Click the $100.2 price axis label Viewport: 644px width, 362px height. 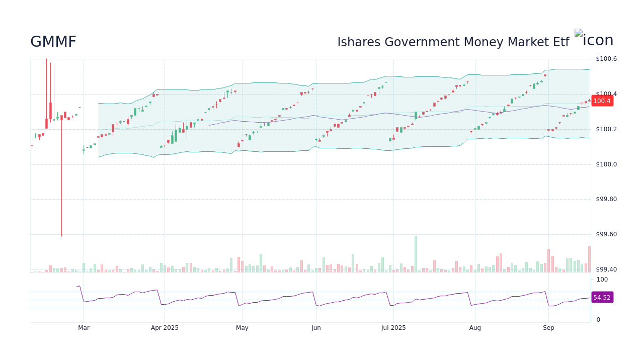tap(606, 129)
